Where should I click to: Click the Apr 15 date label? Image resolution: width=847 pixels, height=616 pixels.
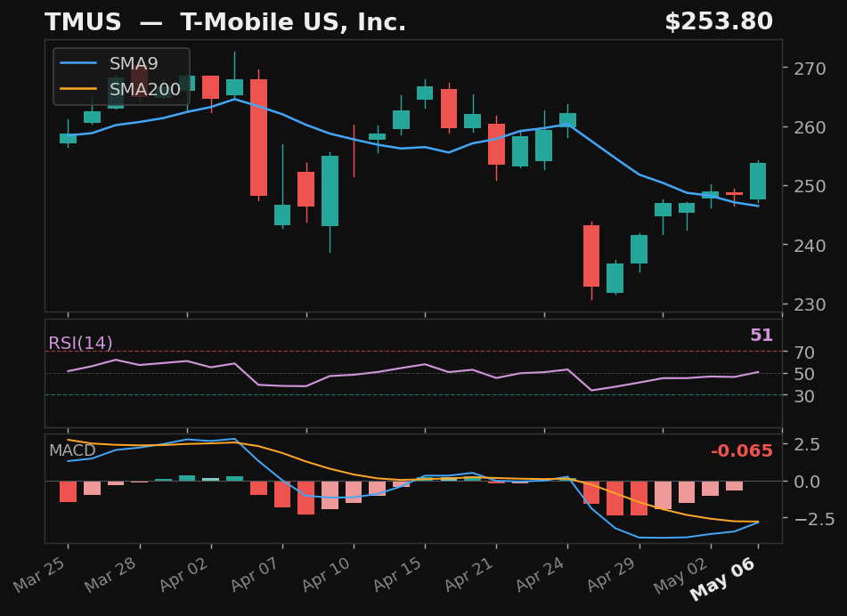click(398, 574)
